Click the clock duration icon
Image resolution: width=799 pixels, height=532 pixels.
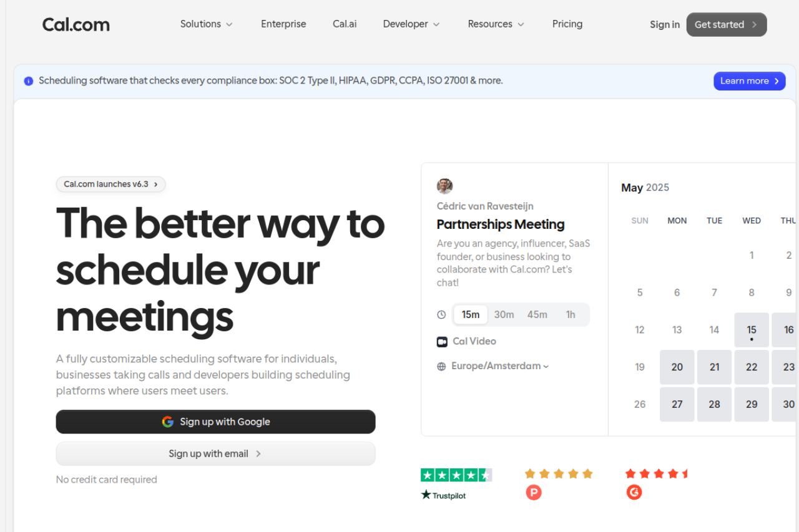coord(442,315)
